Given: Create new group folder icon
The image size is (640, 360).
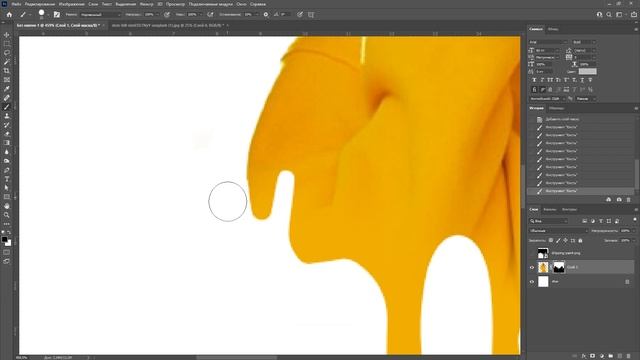Looking at the screenshot, I should [611, 356].
